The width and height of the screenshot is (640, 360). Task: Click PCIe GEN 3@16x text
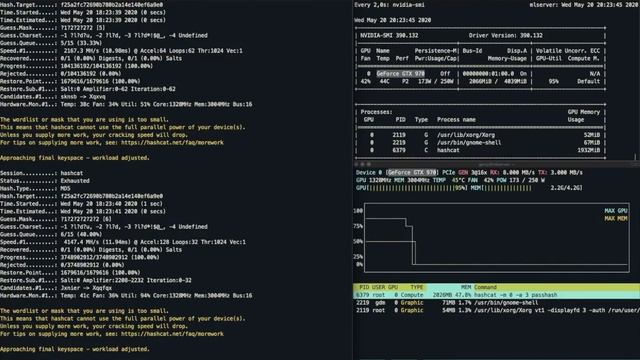464,173
